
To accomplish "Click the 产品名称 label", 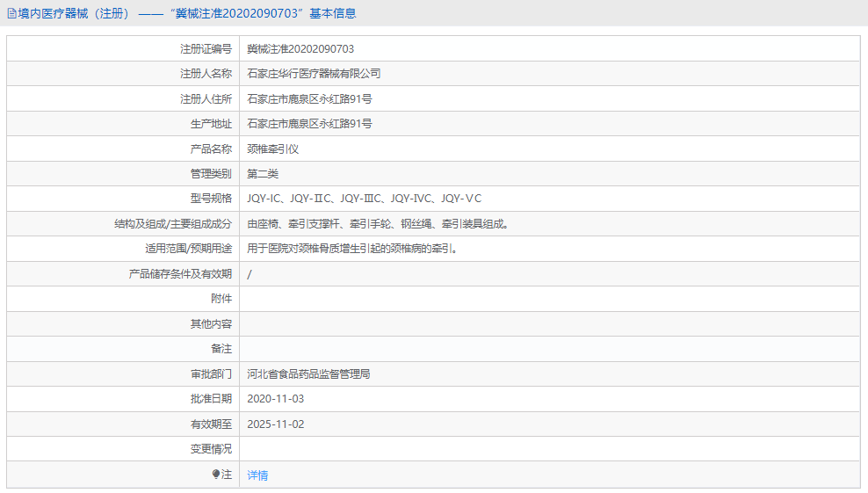I will pyautogui.click(x=211, y=149).
